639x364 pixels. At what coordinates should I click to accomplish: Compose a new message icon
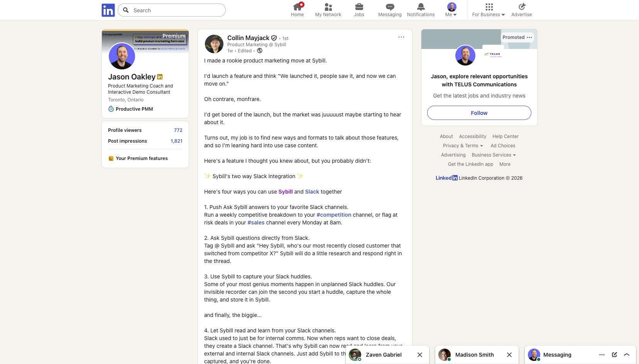click(614, 355)
